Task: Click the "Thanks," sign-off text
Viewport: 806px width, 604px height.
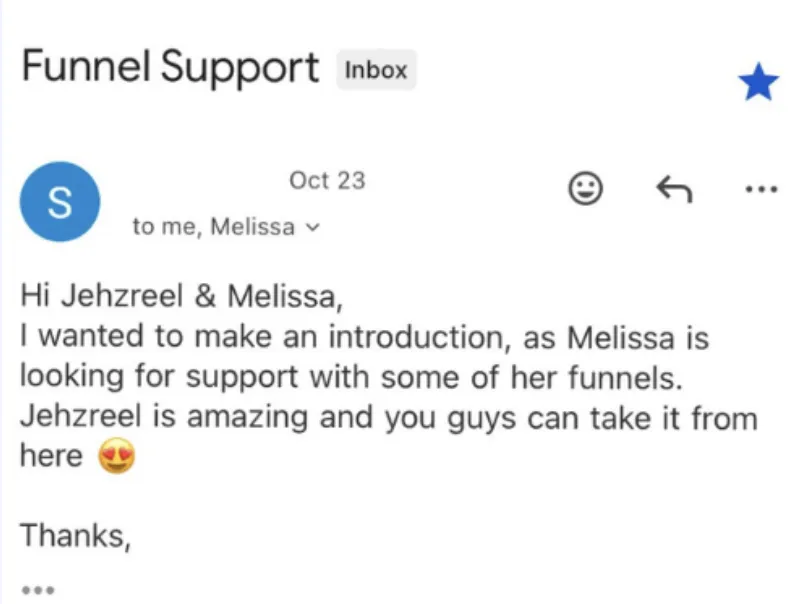Action: tap(76, 536)
